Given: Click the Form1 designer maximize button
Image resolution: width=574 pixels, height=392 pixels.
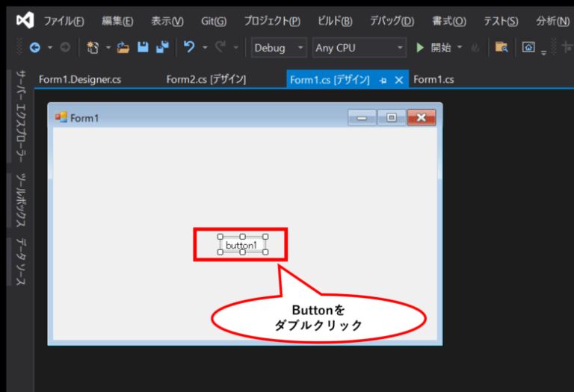Looking at the screenshot, I should tap(392, 118).
